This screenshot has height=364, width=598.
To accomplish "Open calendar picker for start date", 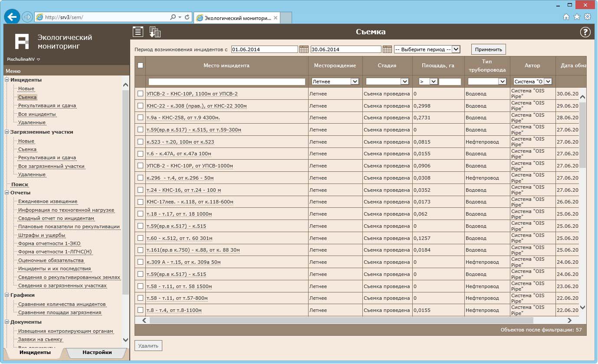I will point(304,49).
